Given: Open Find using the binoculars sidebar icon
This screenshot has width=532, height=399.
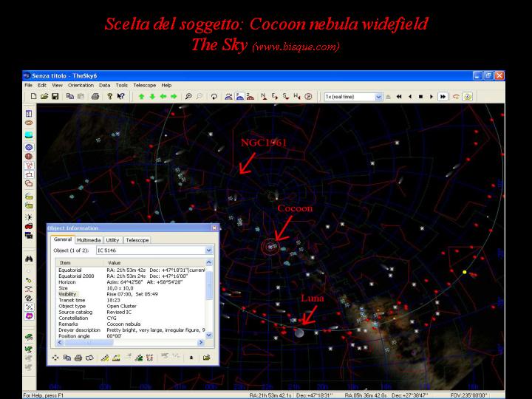Looking at the screenshot, I should tap(29, 259).
